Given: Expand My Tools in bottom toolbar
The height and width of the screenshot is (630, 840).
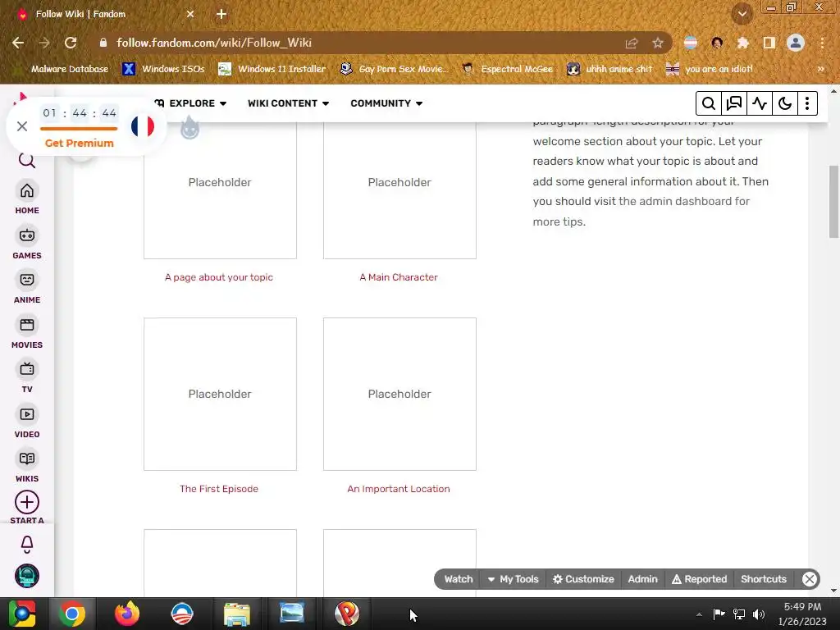Looking at the screenshot, I should pyautogui.click(x=514, y=579).
